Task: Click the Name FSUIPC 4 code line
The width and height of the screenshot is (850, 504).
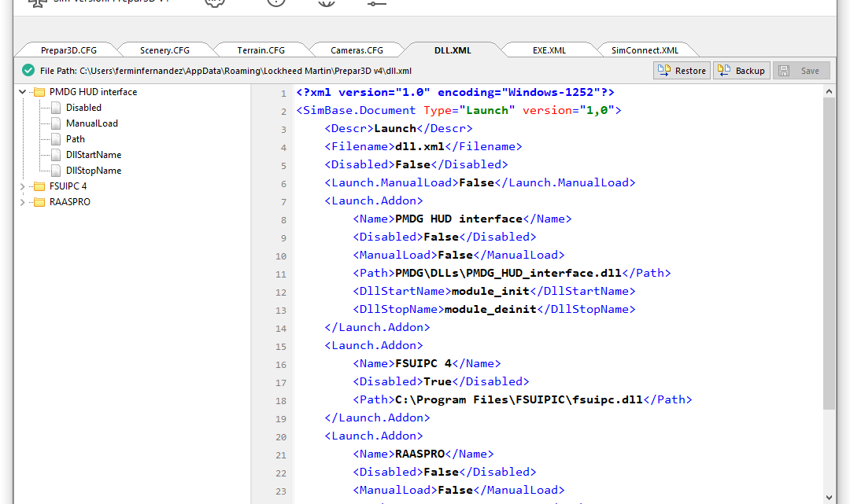Action: [x=427, y=364]
